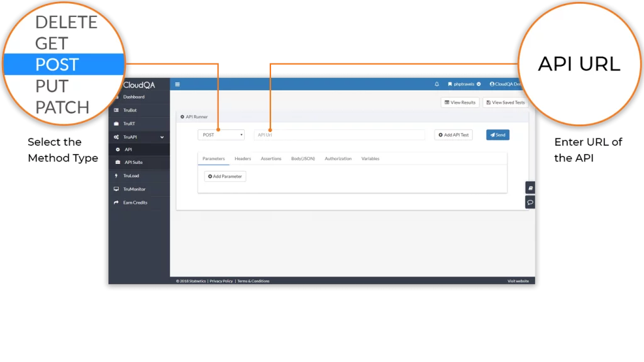Click Add Parameter button
Viewport: 644px width, 362px height.
tap(225, 177)
